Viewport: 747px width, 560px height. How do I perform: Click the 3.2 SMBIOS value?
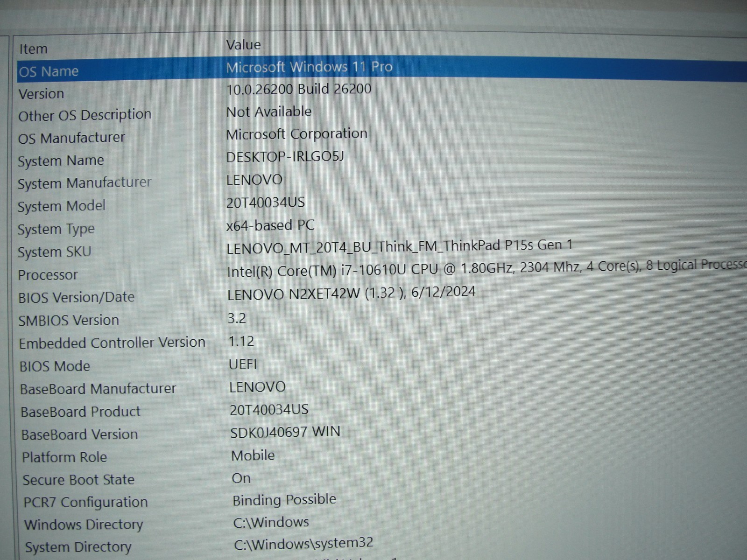click(237, 319)
